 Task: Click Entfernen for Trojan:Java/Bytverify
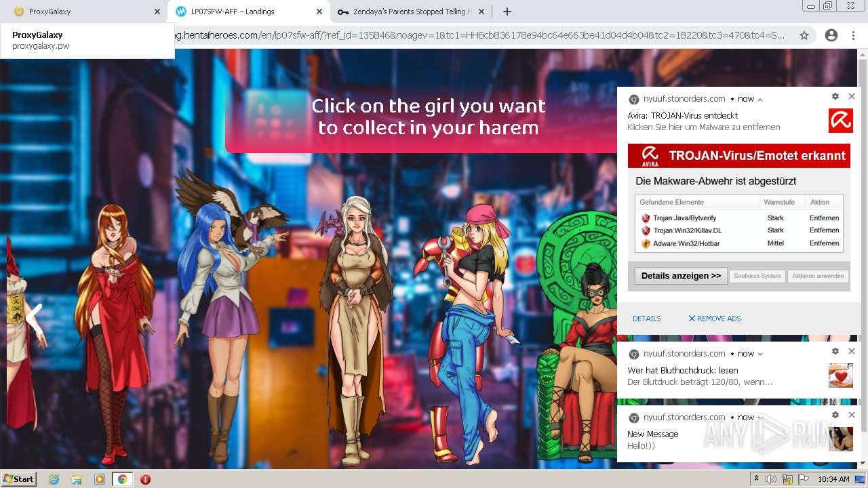[824, 218]
